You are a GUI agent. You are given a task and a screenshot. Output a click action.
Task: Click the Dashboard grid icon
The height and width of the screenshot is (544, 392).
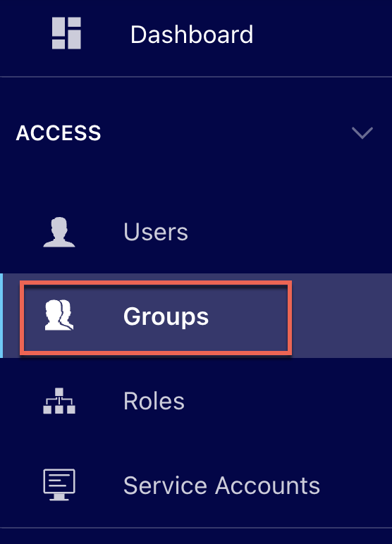[66, 33]
